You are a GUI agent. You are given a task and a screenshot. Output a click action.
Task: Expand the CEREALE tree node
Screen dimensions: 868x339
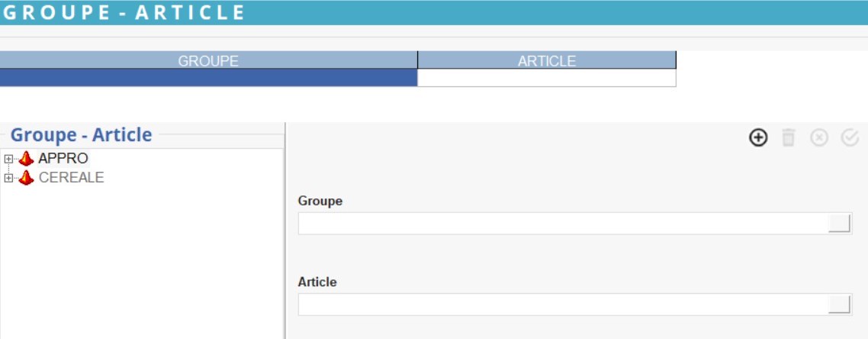point(8,178)
